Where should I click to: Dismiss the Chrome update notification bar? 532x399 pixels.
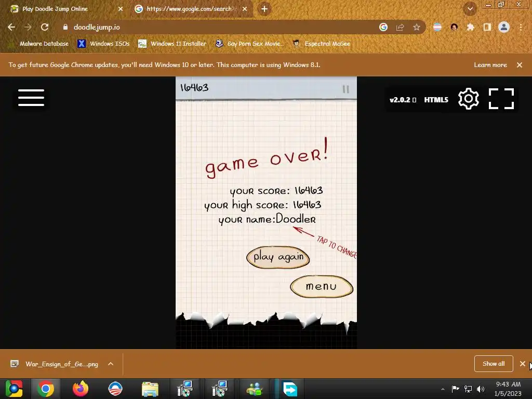520,65
